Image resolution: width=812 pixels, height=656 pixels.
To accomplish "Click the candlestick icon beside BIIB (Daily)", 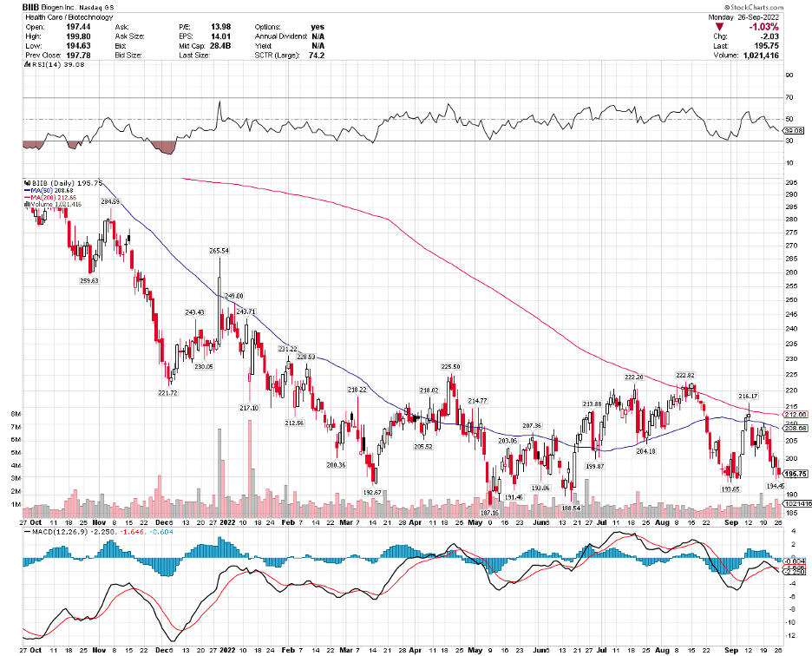I will click(27, 183).
